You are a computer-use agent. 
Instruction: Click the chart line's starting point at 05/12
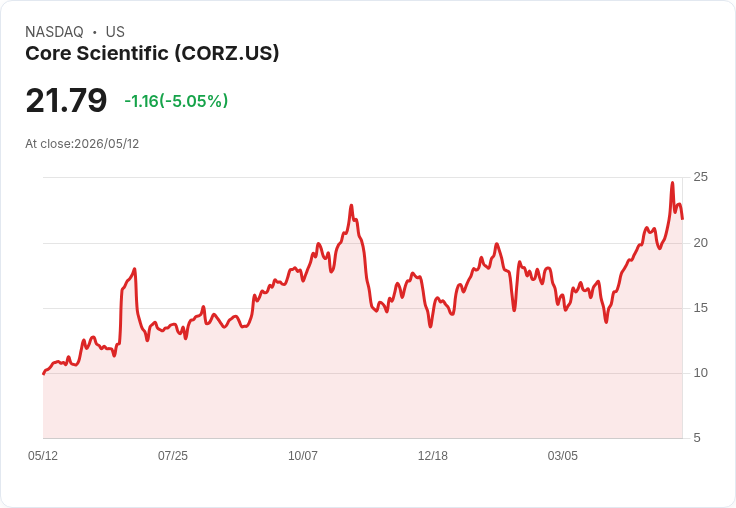(x=44, y=374)
